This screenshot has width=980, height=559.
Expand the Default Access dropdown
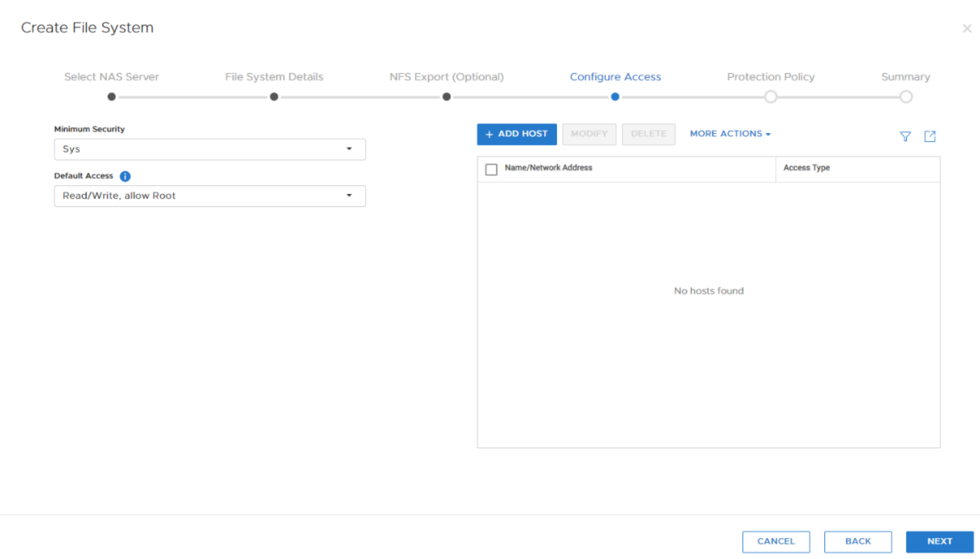350,195
